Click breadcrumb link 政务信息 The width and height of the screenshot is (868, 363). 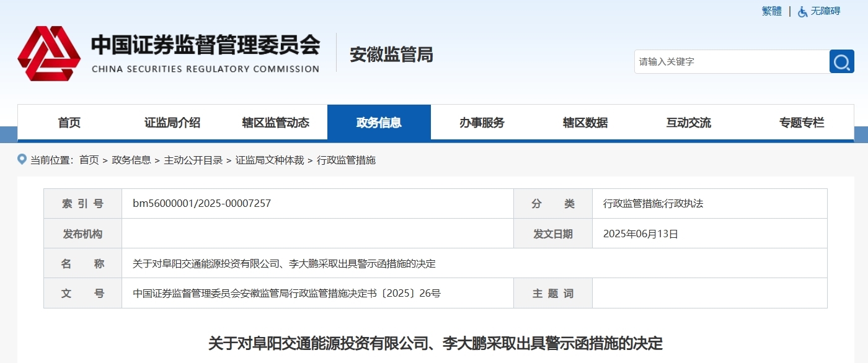(x=131, y=160)
